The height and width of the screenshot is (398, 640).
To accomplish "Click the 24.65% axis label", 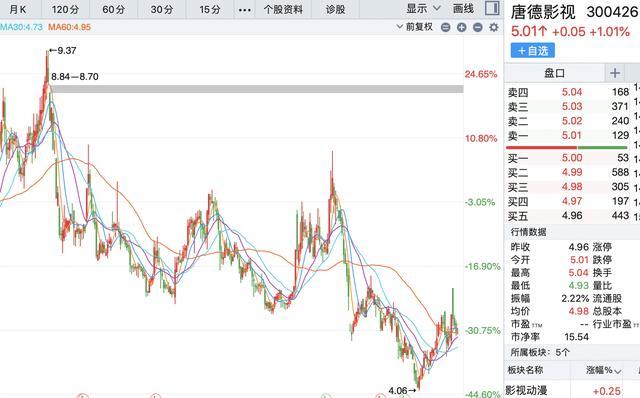I will point(481,74).
